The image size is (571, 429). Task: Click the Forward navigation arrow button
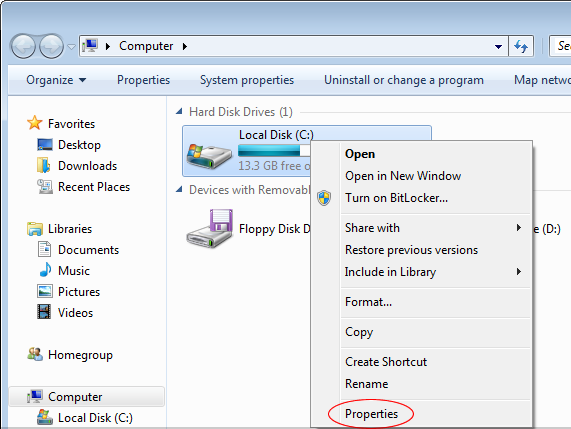51,46
